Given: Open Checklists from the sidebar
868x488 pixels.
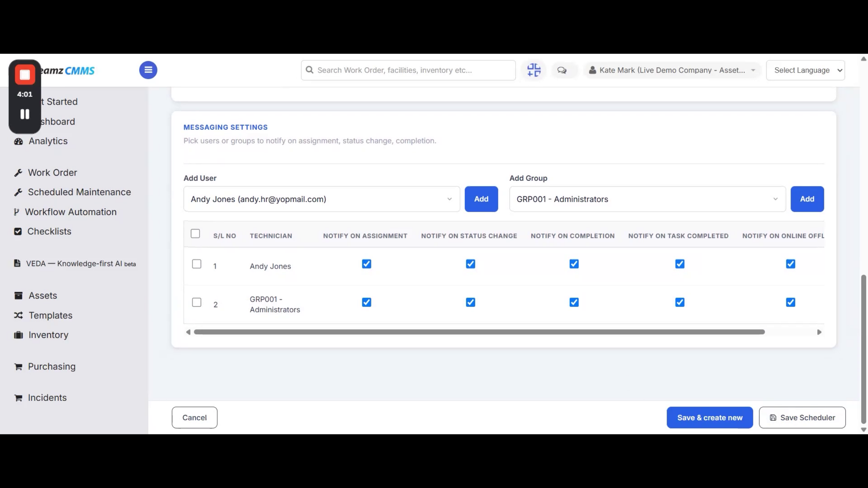Looking at the screenshot, I should click(50, 232).
